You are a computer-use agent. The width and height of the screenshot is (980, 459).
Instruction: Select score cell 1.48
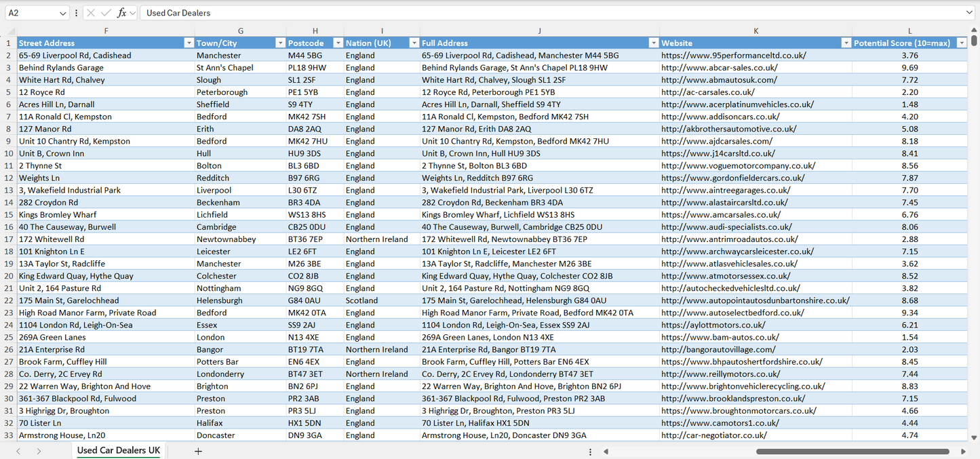pyautogui.click(x=909, y=104)
